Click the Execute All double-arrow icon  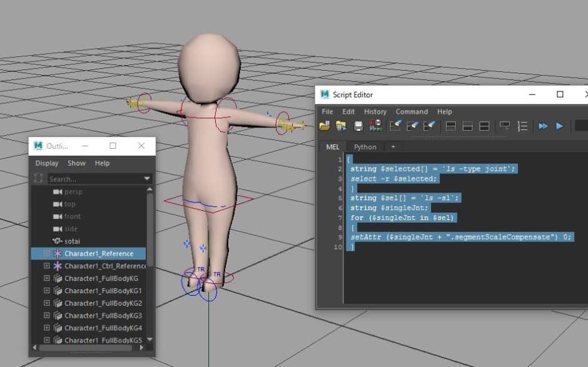pos(545,125)
